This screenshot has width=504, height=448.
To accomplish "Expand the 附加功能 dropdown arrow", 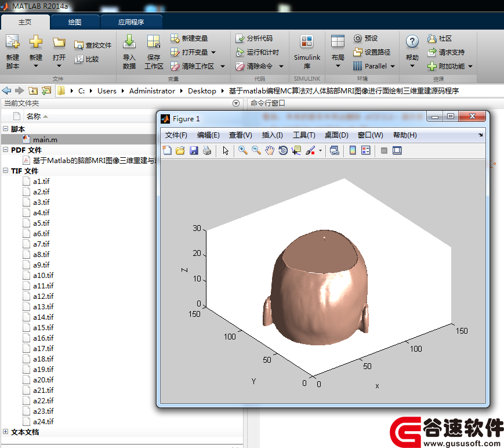I will 470,67.
